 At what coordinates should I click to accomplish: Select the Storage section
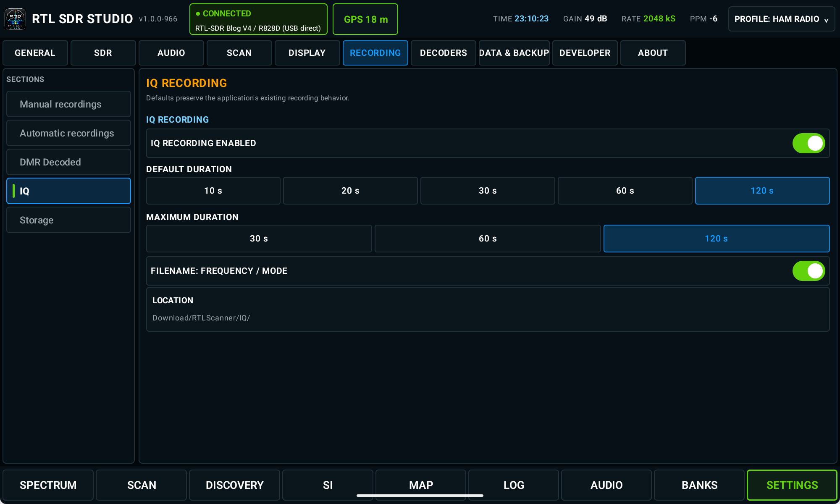click(68, 220)
